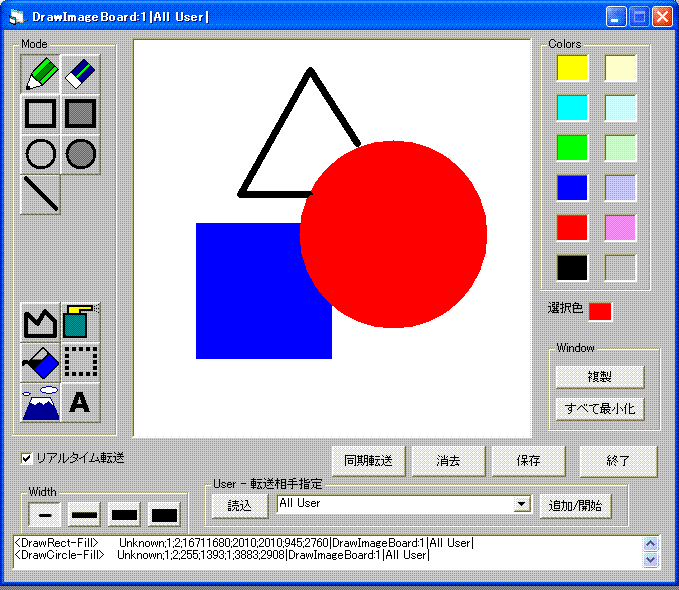Toggle the リアルタイム転送 checkbox
The image size is (679, 590).
pos(26,458)
